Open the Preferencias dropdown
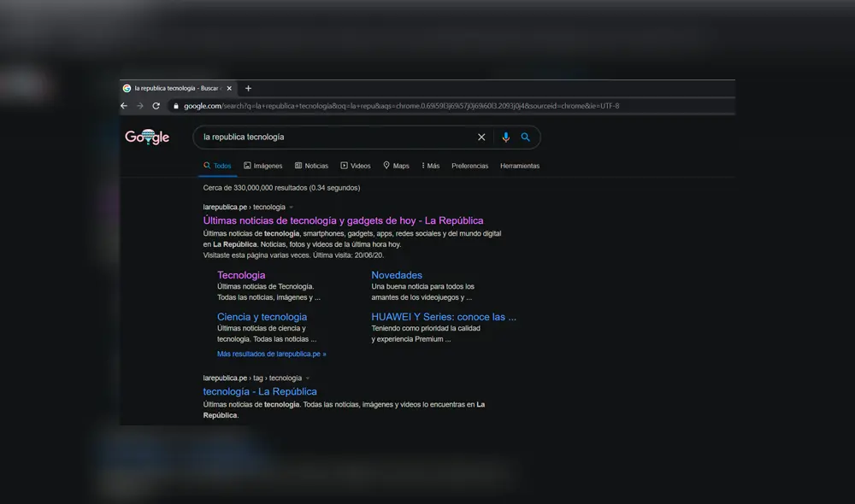This screenshot has width=855, height=504. click(x=469, y=166)
